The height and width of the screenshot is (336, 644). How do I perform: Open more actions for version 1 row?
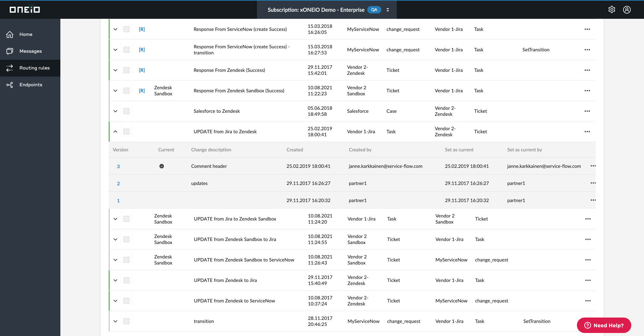593,200
